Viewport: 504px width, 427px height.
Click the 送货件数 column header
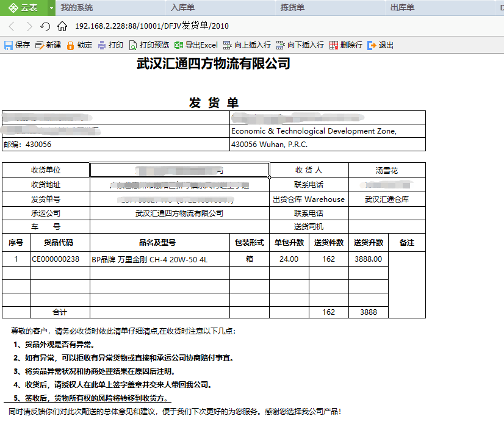pyautogui.click(x=328, y=243)
